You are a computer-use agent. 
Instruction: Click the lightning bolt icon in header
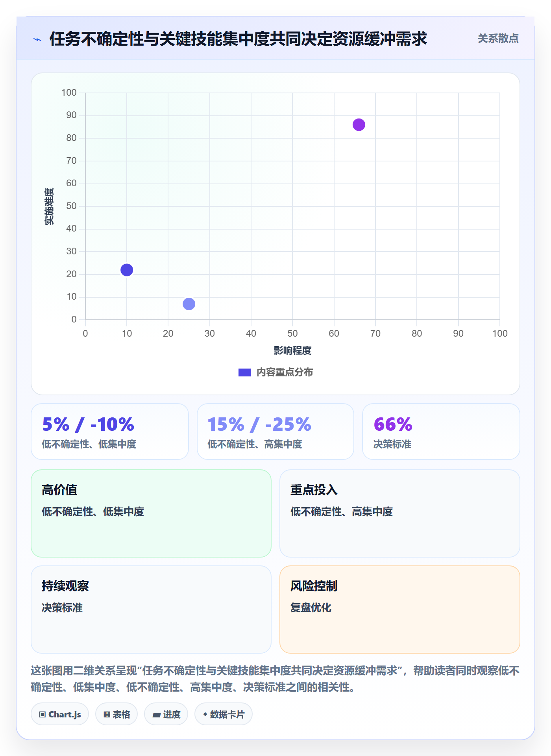point(37,39)
